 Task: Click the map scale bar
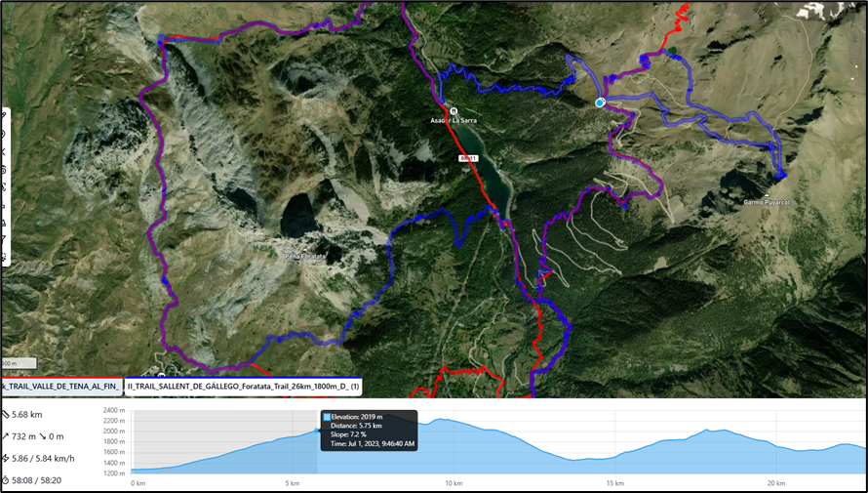[17, 363]
